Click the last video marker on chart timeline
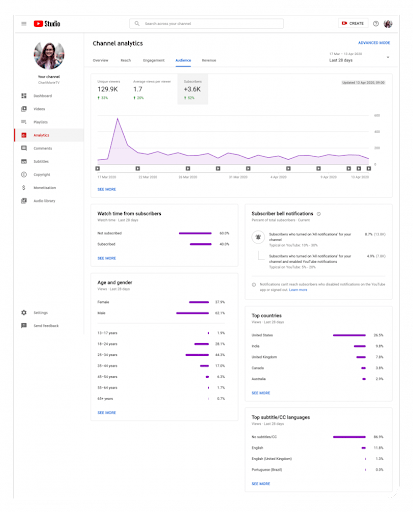413x512 pixels. 369,168
